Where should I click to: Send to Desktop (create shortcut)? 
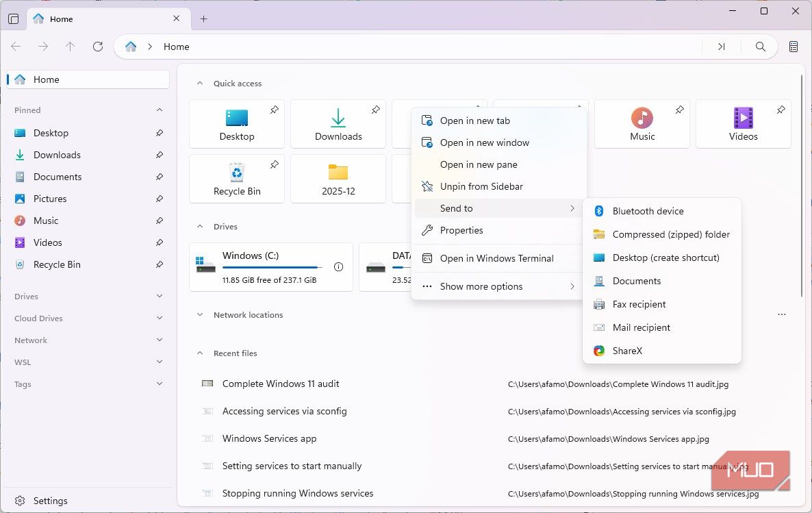[x=662, y=258]
